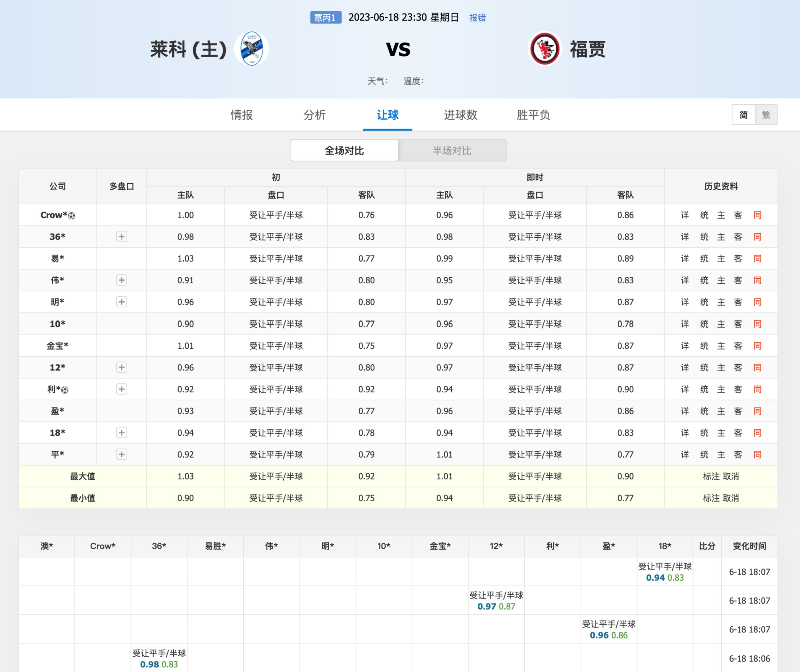This screenshot has width=800, height=672.
Task: Expand multi-handicap plus for 利* row
Action: pyautogui.click(x=122, y=389)
